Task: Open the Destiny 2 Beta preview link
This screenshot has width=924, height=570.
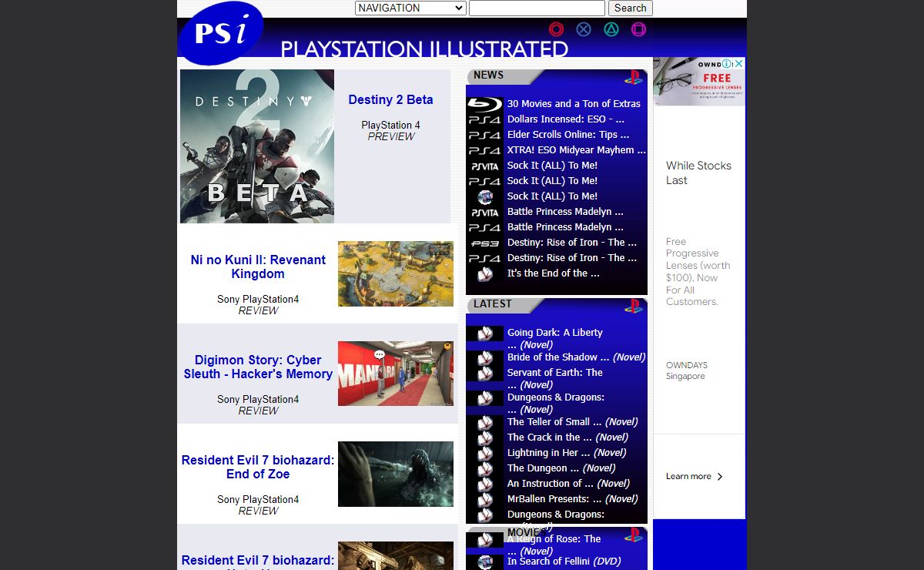Action: [x=390, y=99]
